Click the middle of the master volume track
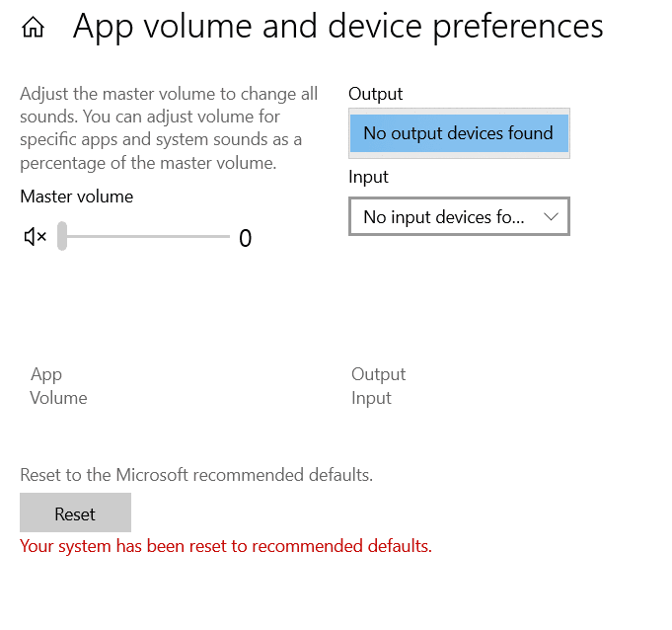 (144, 237)
